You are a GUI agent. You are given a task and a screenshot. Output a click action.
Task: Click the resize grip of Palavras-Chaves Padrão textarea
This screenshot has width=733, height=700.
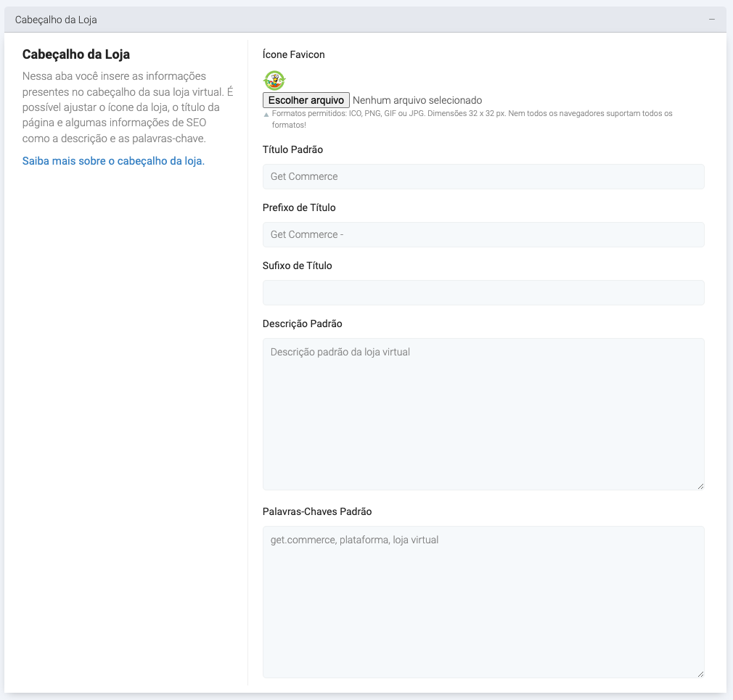click(700, 674)
